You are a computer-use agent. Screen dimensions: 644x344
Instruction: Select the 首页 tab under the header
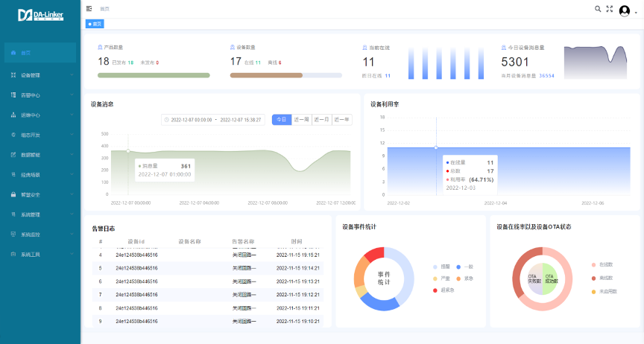pos(95,24)
